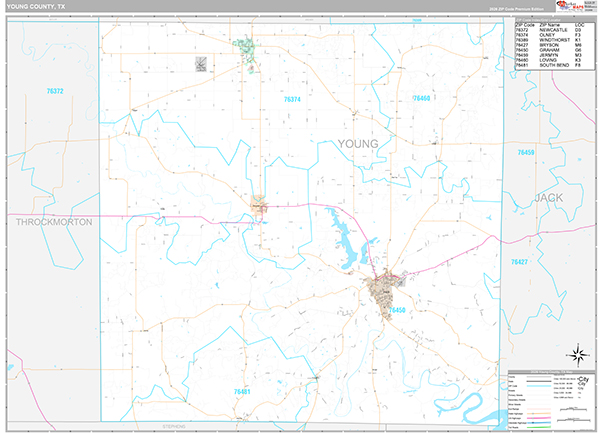Click the STEPHENS county label at the bottom edge

click(174, 426)
